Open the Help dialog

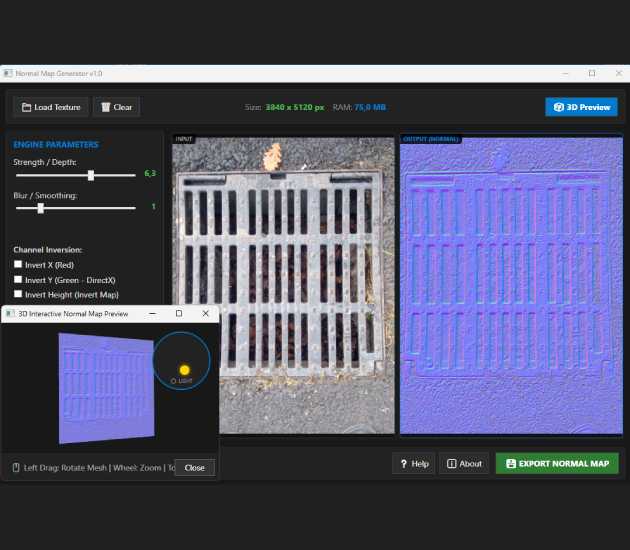tap(413, 464)
